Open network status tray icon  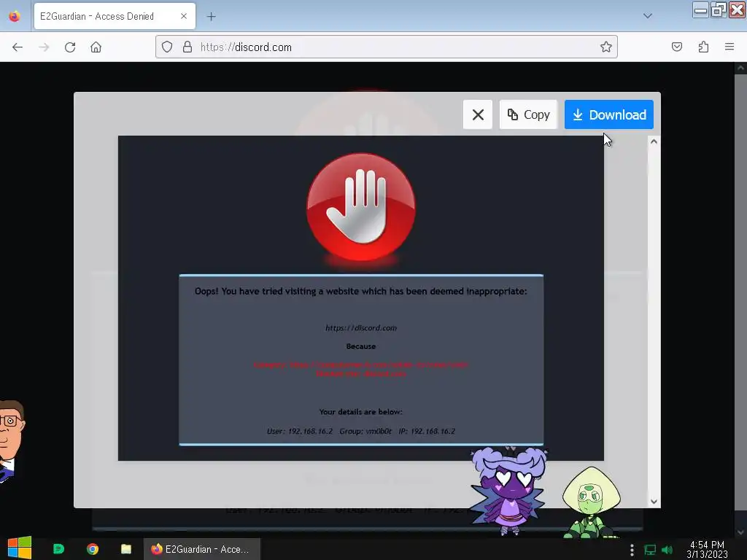tap(650, 550)
